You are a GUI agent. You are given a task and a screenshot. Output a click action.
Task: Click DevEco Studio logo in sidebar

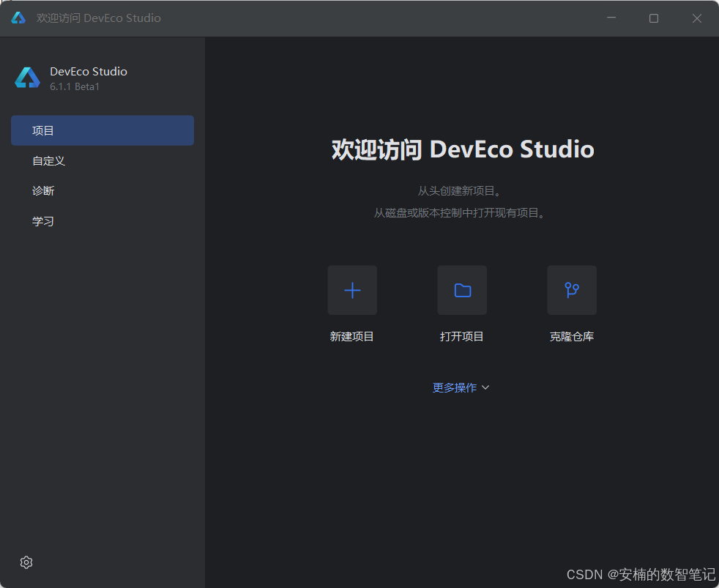[28, 78]
